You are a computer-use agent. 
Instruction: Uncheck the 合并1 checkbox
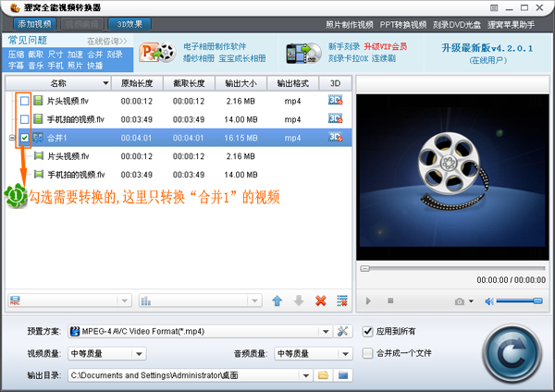(x=24, y=138)
